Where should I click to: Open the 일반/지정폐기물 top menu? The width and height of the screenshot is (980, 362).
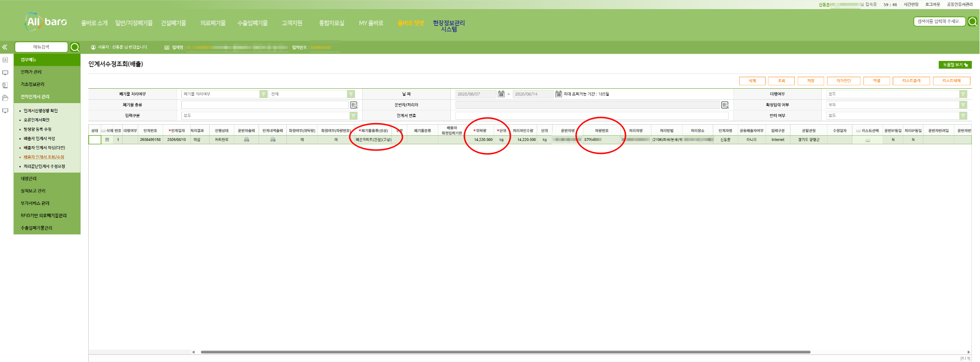click(x=134, y=23)
